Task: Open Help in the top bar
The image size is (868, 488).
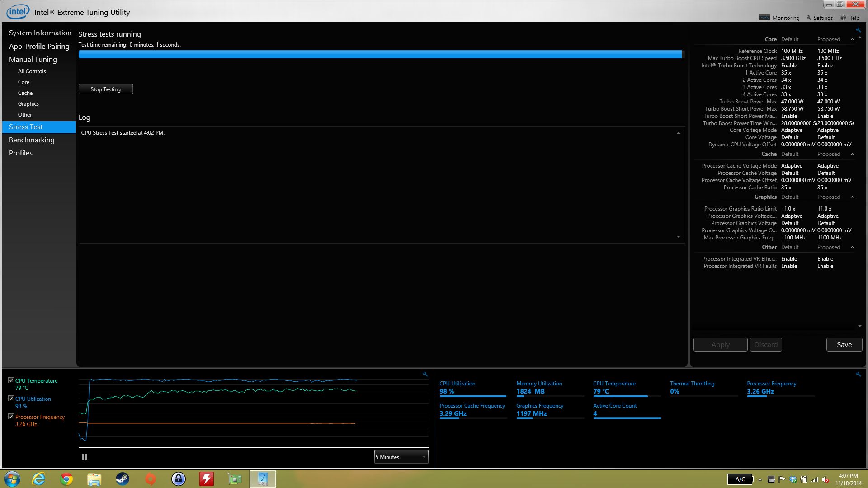Action: pyautogui.click(x=850, y=18)
